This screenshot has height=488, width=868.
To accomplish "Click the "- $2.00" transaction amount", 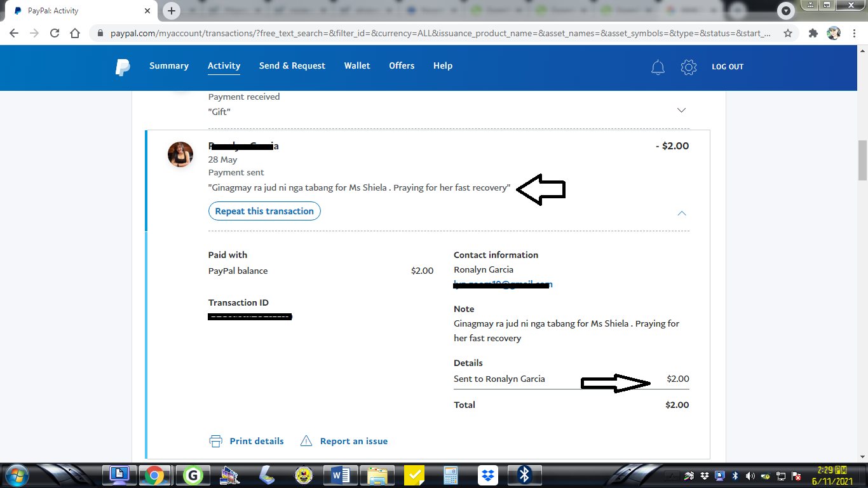I will click(x=672, y=146).
